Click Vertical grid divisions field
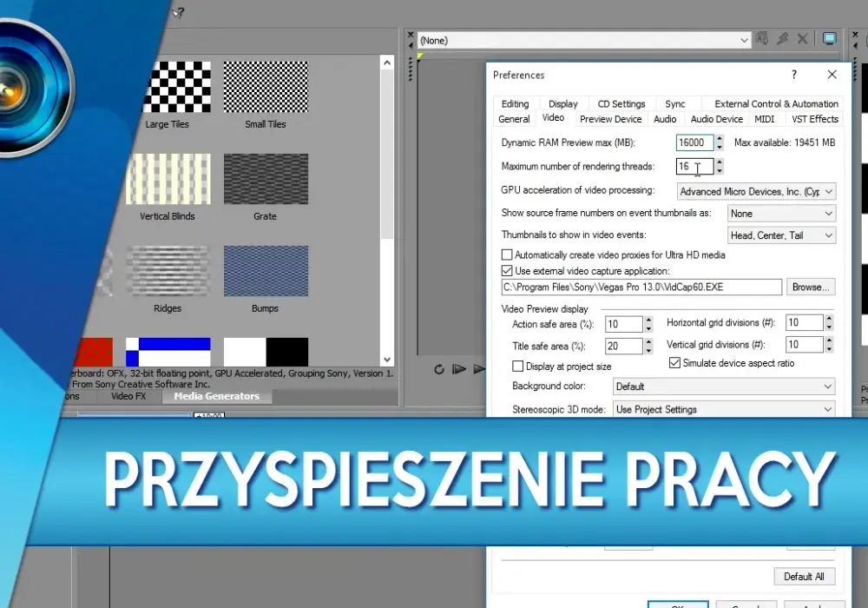 [805, 345]
